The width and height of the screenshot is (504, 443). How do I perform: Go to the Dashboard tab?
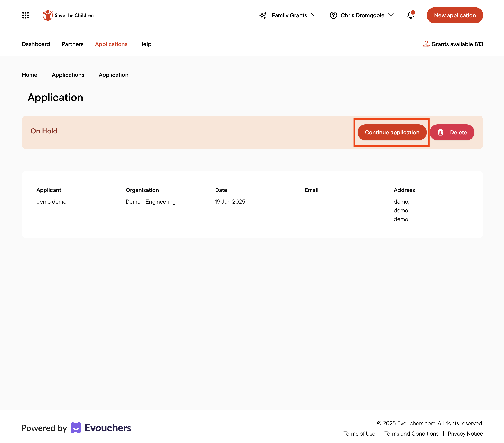pyautogui.click(x=36, y=44)
